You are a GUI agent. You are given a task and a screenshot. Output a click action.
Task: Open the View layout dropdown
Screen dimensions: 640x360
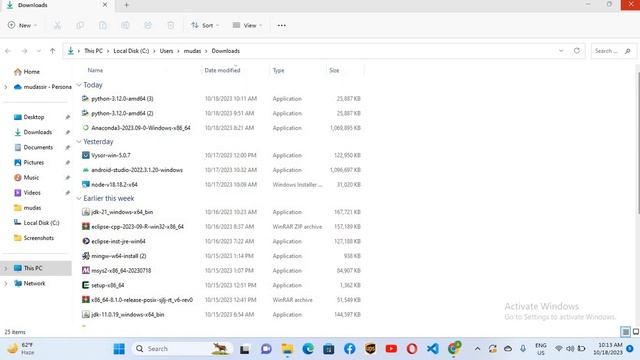coord(247,25)
